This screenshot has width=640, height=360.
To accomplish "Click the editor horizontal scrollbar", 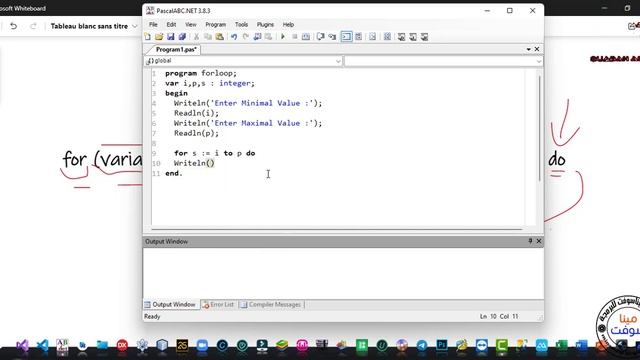I will pos(337,229).
